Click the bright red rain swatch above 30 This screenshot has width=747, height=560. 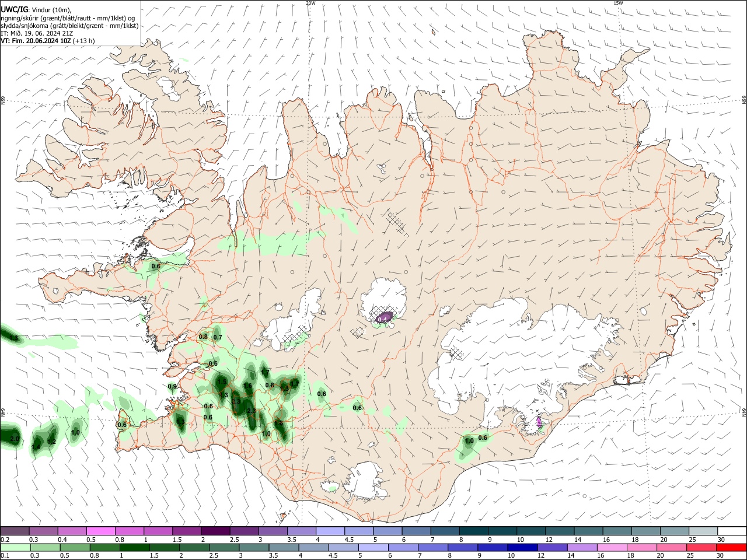tap(731, 548)
